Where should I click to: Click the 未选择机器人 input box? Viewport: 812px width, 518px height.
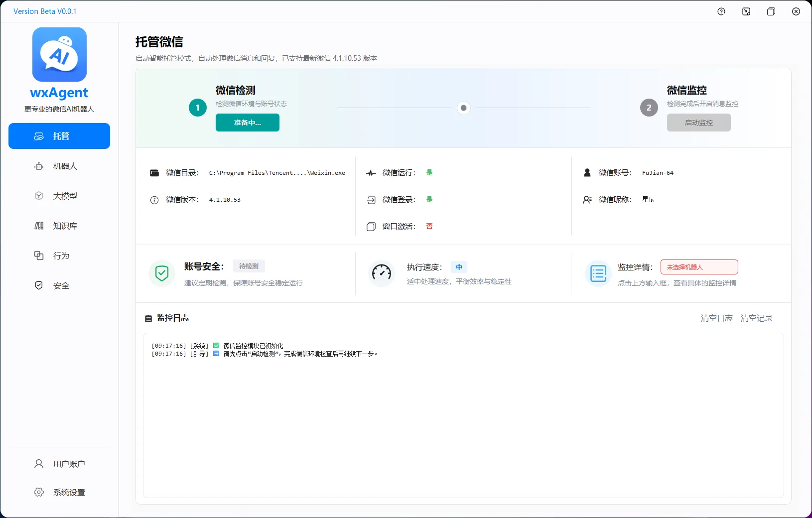click(699, 267)
